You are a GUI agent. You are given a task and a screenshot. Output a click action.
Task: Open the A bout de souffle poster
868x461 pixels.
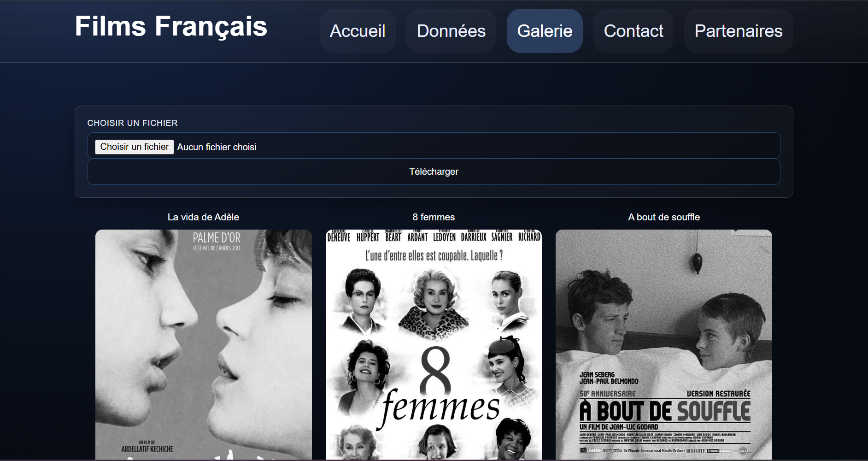[663, 346]
